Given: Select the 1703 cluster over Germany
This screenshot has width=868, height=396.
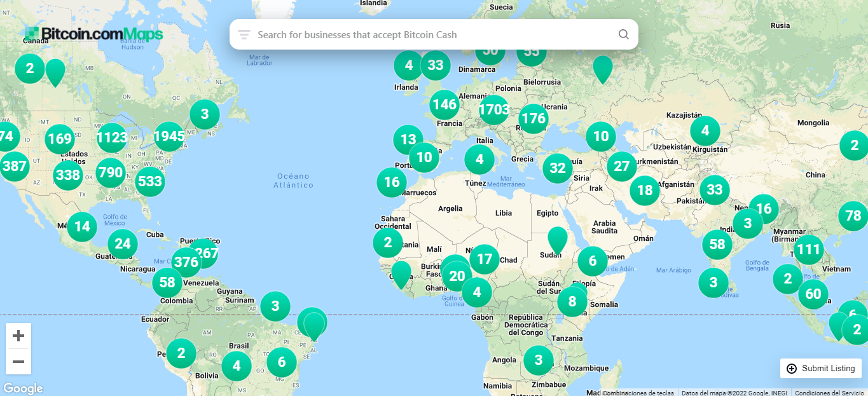Looking at the screenshot, I should tap(494, 109).
